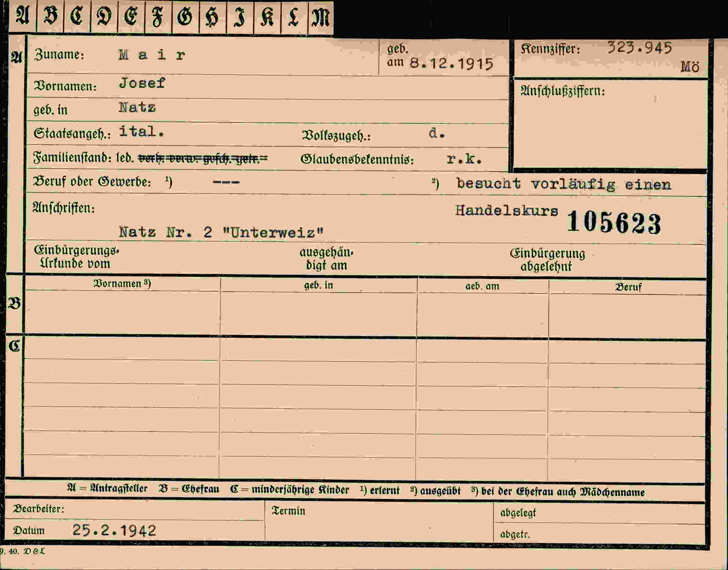
Task: Click the 'led.' marital status
Action: [125, 157]
